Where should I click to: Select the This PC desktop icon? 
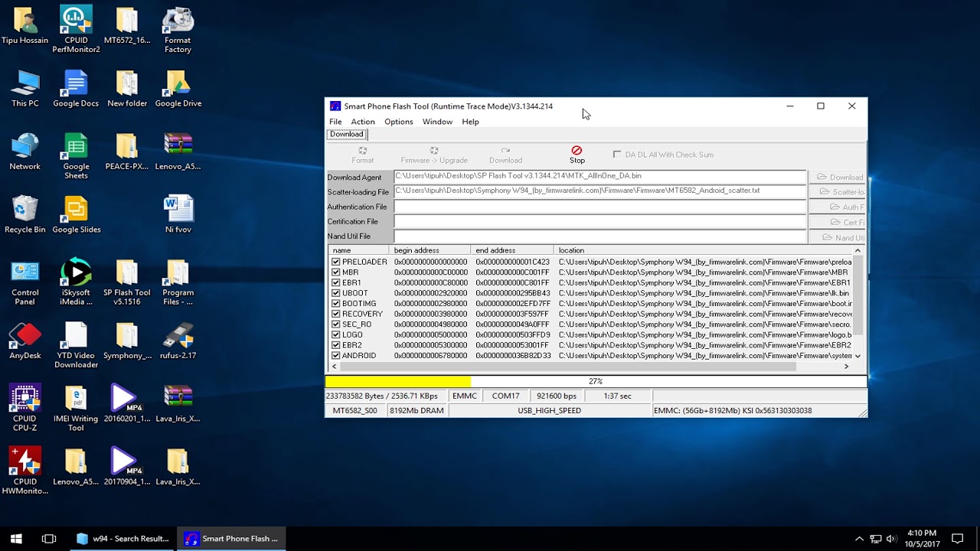pyautogui.click(x=25, y=89)
